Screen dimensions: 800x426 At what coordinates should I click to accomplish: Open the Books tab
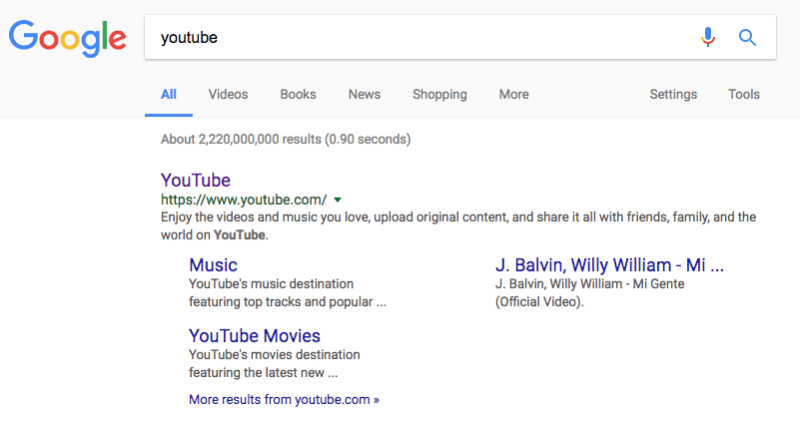coord(298,94)
